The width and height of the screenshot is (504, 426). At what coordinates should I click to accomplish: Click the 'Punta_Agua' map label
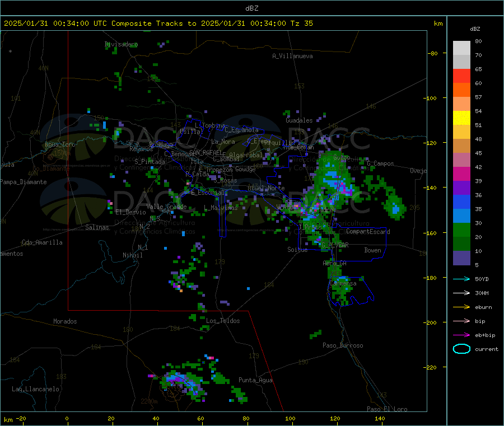(255, 380)
